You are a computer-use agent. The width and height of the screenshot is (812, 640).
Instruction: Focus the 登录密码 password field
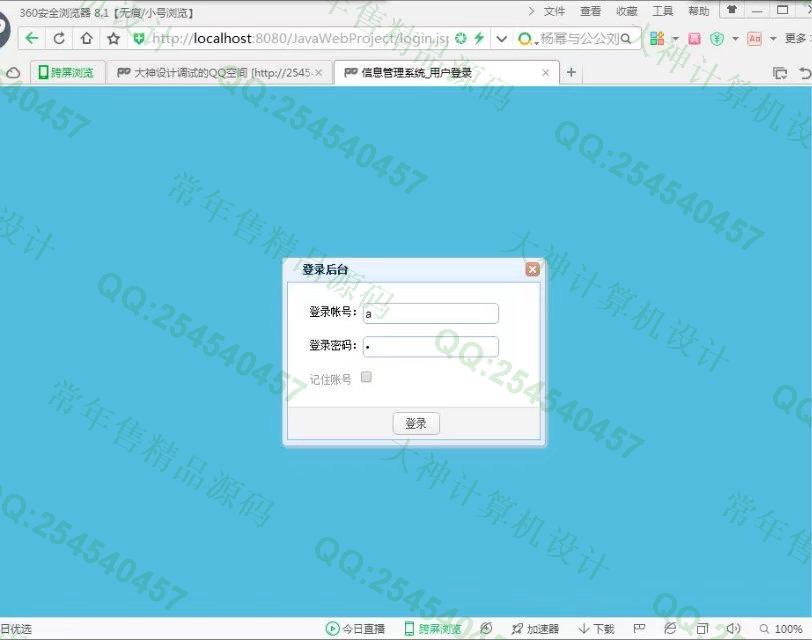coord(430,347)
